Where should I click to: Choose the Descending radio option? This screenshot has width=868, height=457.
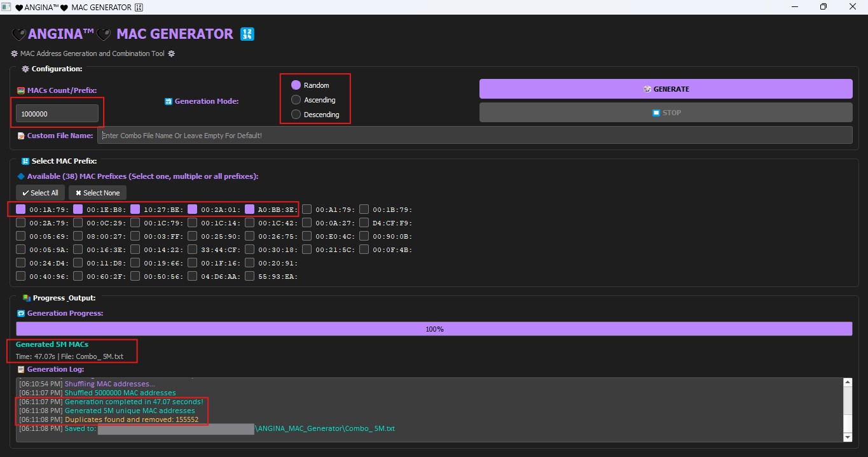point(296,115)
